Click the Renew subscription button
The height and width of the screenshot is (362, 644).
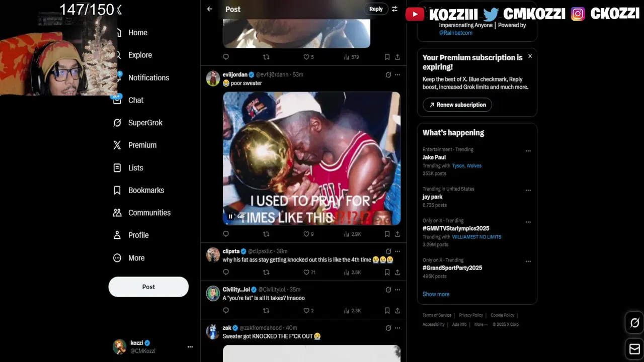pyautogui.click(x=457, y=105)
